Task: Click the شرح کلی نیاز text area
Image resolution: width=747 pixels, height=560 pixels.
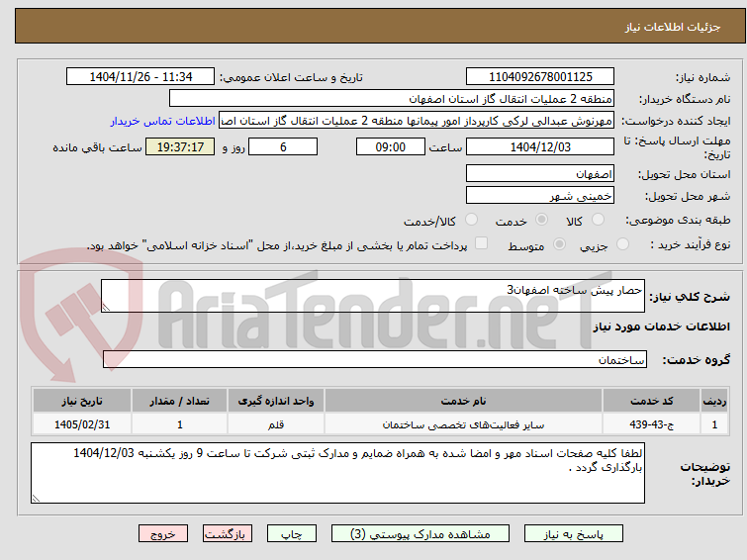Action: [373, 296]
